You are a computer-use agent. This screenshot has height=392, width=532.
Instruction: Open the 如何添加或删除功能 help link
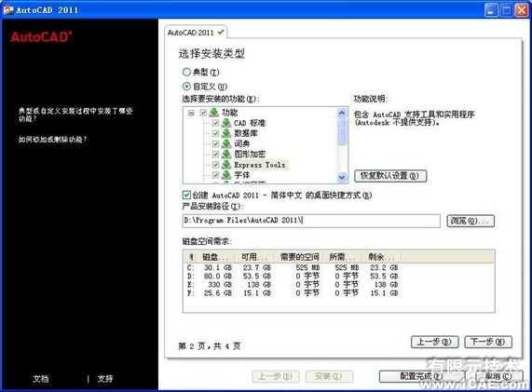[52, 139]
